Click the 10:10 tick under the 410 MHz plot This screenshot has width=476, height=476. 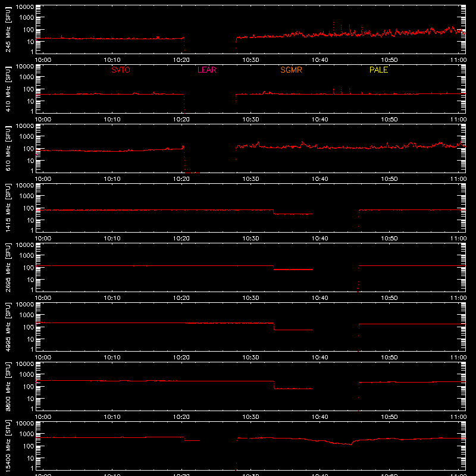coord(112,120)
